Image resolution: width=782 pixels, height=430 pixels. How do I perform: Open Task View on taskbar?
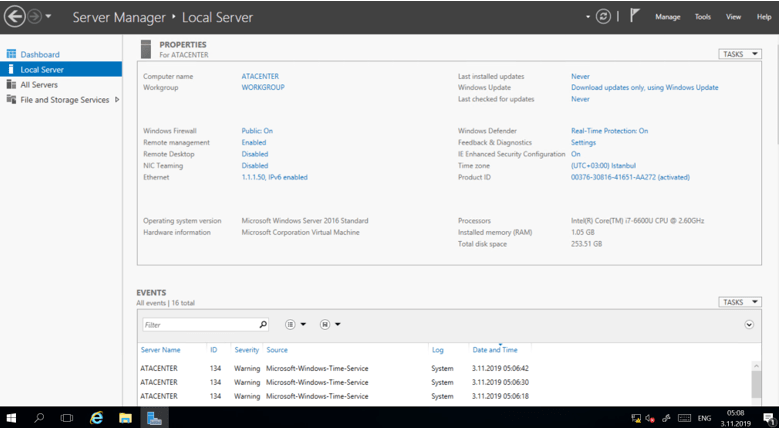pos(68,418)
